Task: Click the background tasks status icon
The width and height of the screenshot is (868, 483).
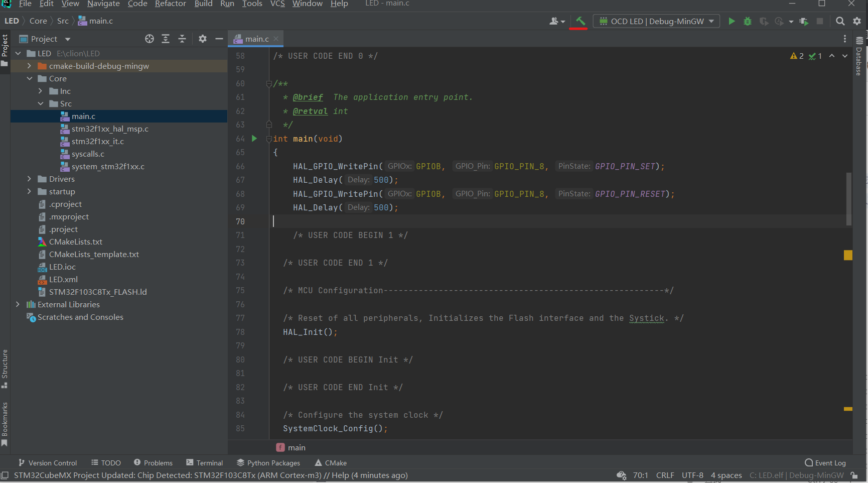Action: [x=621, y=475]
